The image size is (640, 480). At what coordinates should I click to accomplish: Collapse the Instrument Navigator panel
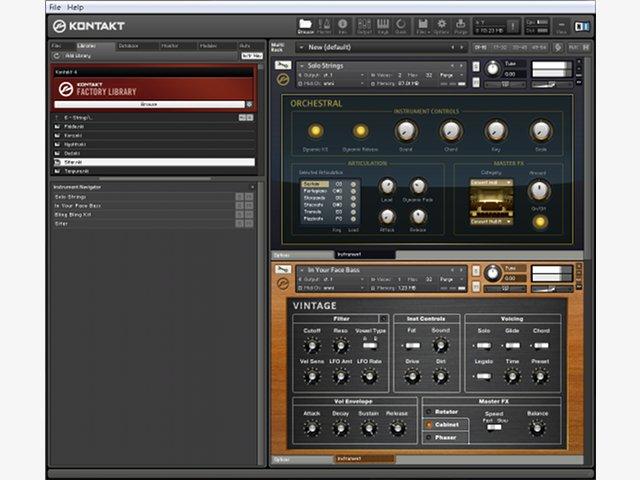click(252, 187)
